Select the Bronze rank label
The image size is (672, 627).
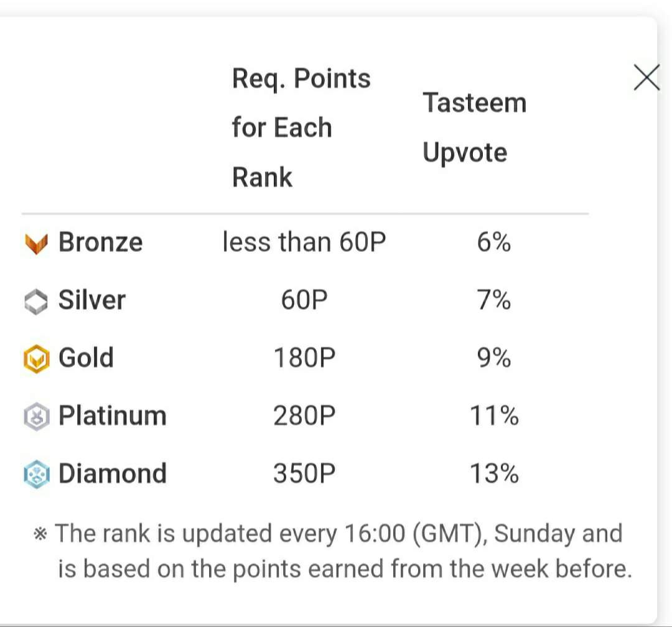click(100, 242)
